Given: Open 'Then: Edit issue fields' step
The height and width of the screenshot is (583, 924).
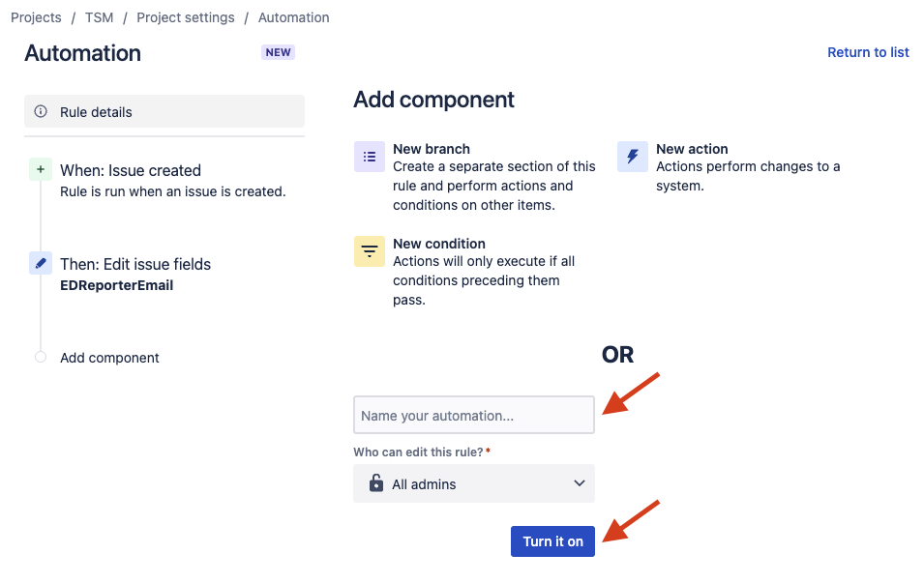Looking at the screenshot, I should coord(135,264).
